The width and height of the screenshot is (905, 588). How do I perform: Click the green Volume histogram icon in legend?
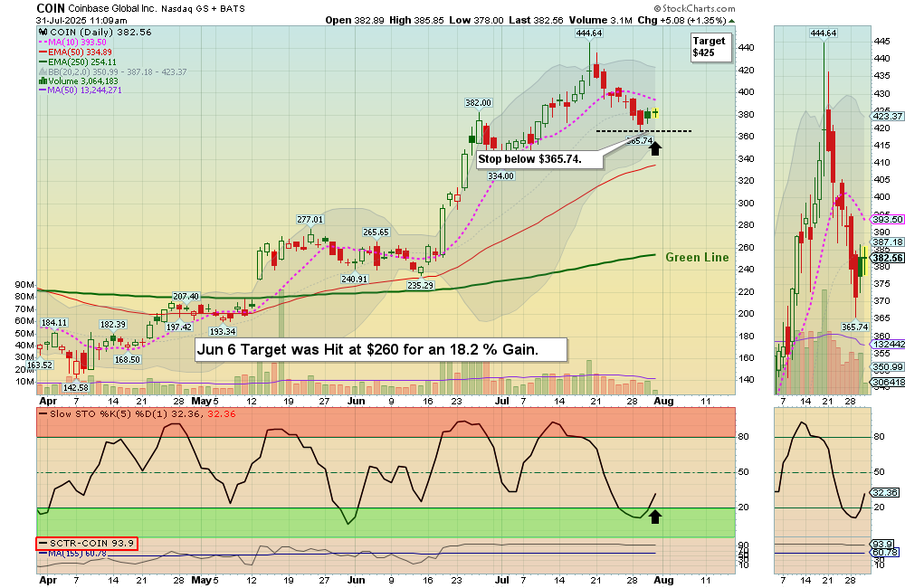43,81
